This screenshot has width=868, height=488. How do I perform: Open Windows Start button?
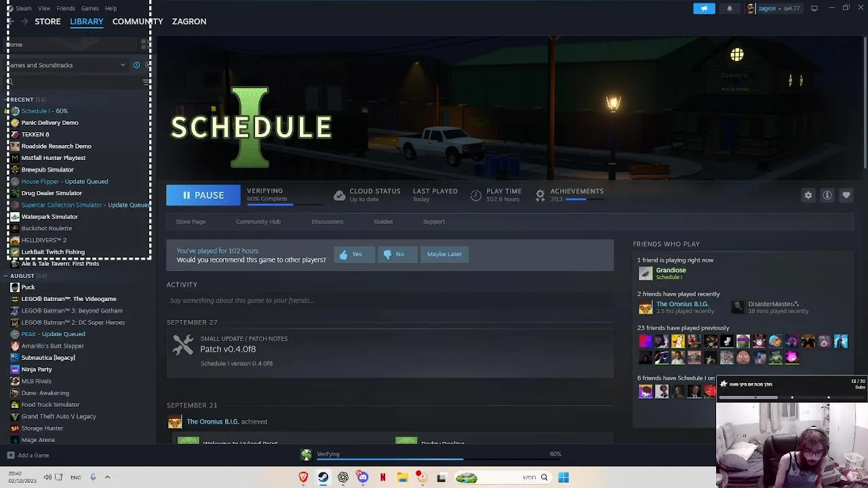(564, 477)
